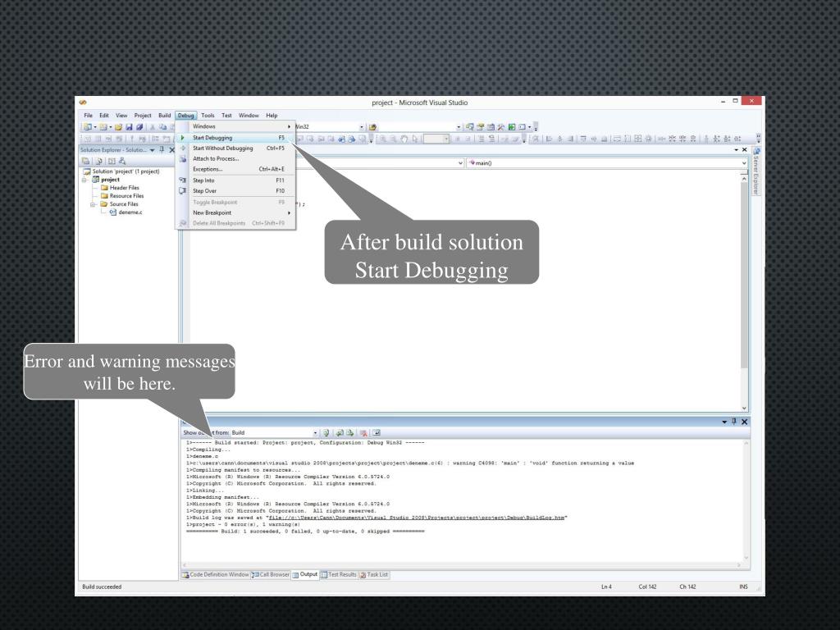Open the Start Page toolbar icon
This screenshot has height=630, width=840.
coord(512,127)
